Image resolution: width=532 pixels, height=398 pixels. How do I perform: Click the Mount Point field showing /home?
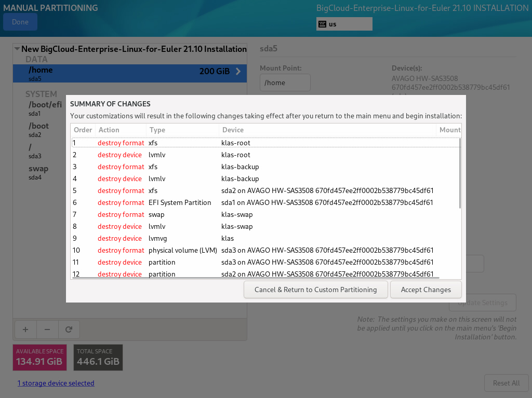tap(285, 83)
